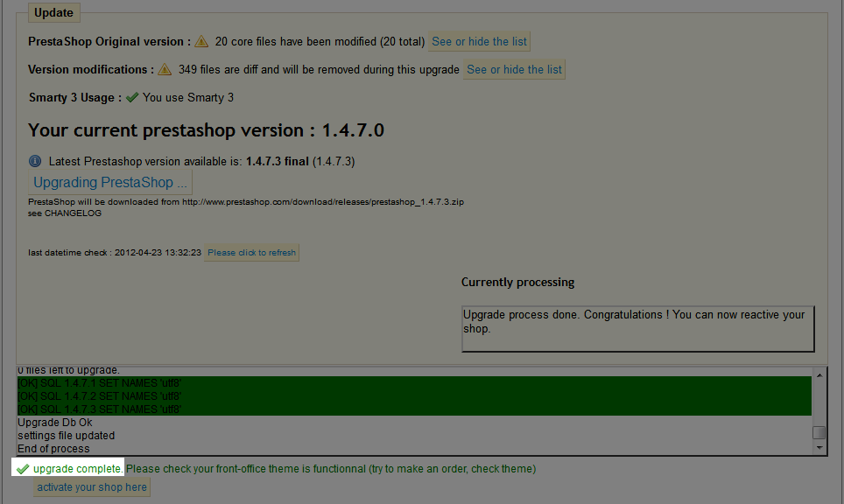This screenshot has height=504, width=844.
Task: Click blue info icon before latest version notice
Action: pos(35,161)
